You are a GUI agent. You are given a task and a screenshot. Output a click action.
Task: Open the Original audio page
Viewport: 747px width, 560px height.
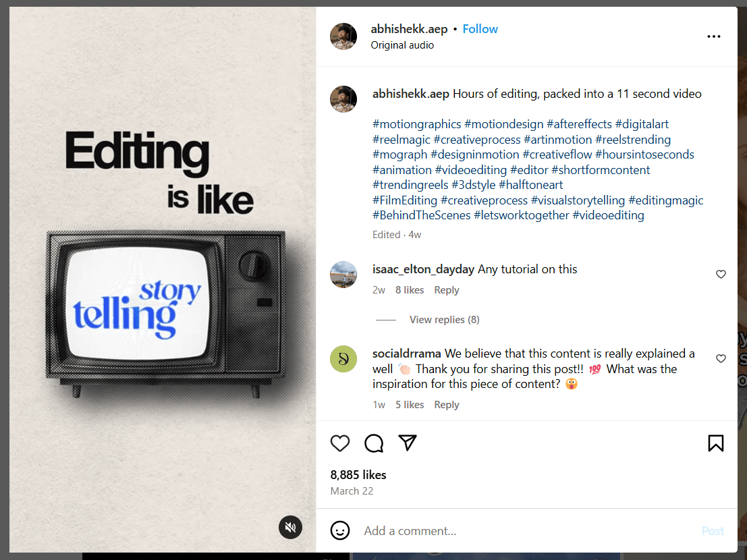(402, 45)
